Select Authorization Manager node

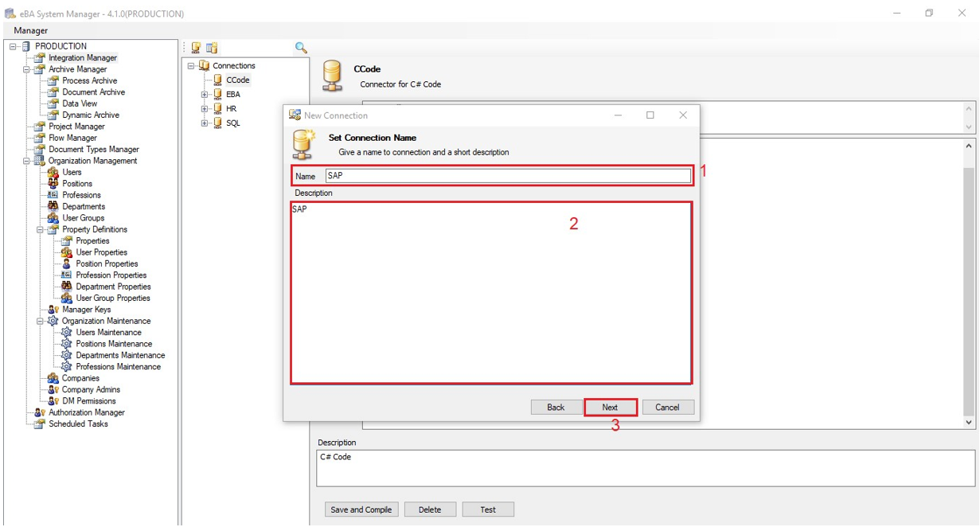(x=86, y=412)
